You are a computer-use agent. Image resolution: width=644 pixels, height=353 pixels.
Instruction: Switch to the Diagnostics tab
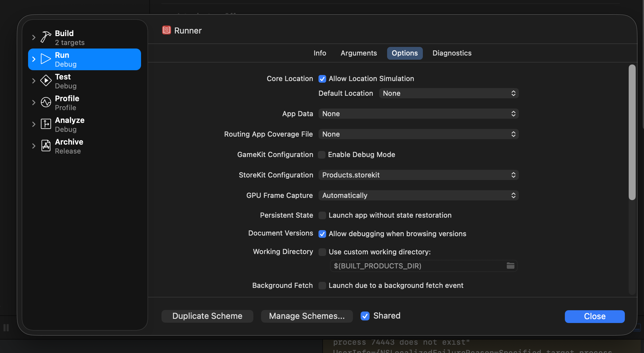click(x=452, y=53)
